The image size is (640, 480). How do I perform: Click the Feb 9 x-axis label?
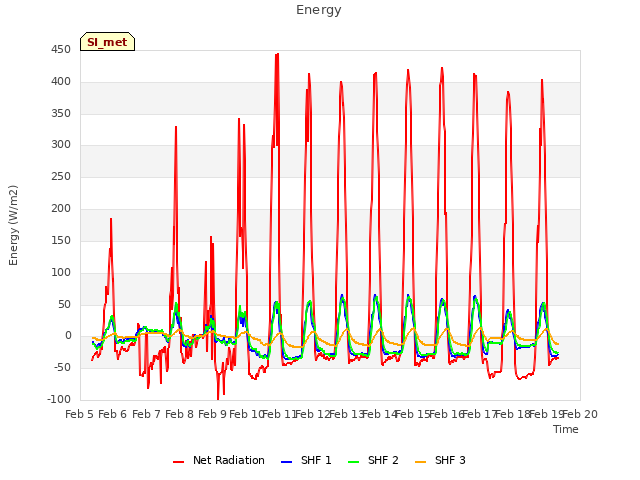pos(213,415)
